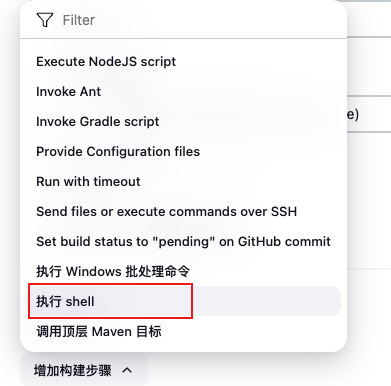This screenshot has width=391, height=386.
Task: Pick 执行 Windows 批处理命令 option
Action: [x=184, y=271]
